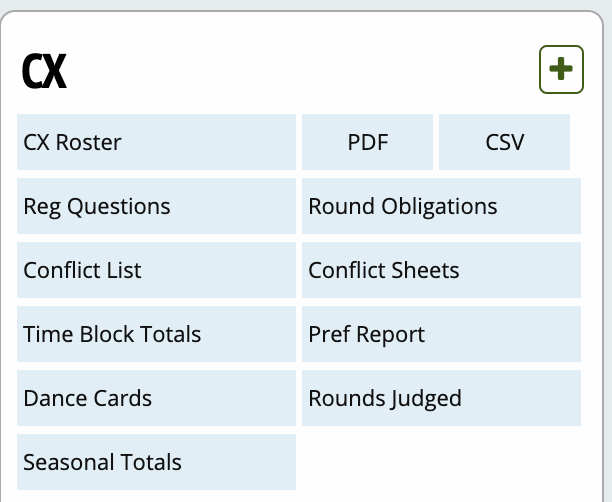Viewport: 612px width, 502px height.
Task: Choose the CSV option for the roster
Action: click(x=504, y=142)
